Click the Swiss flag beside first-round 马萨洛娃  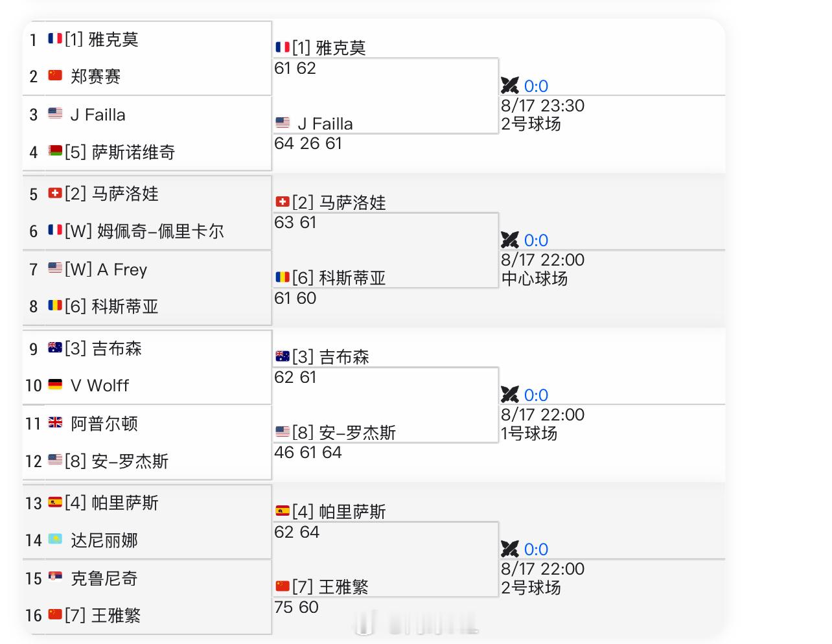pos(55,193)
